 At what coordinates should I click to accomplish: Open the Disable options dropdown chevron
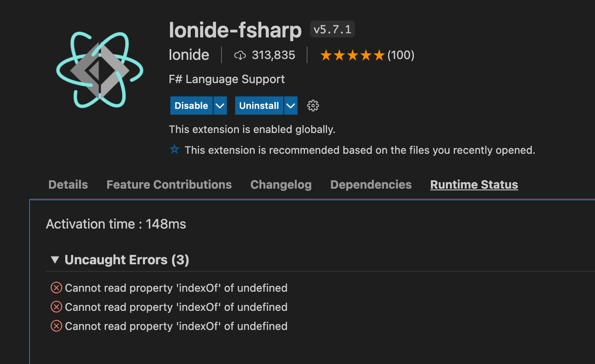coord(220,106)
